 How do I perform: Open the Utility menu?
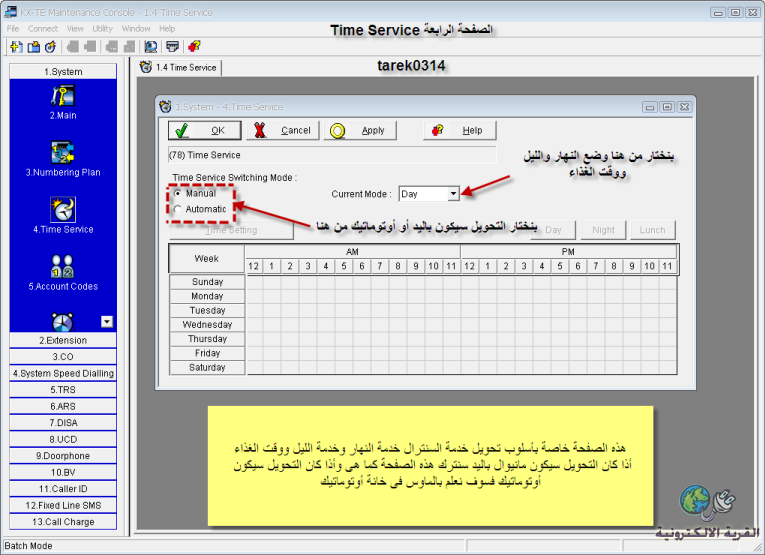coord(103,29)
